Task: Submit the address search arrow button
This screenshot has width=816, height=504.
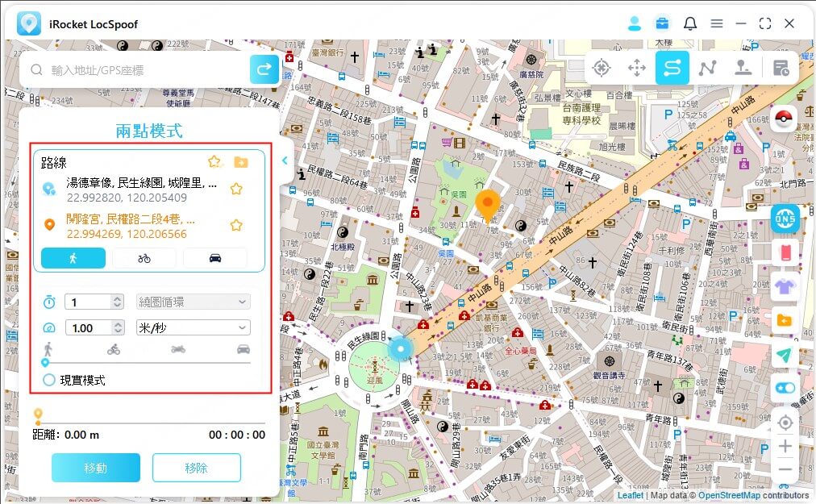Action: coord(264,69)
